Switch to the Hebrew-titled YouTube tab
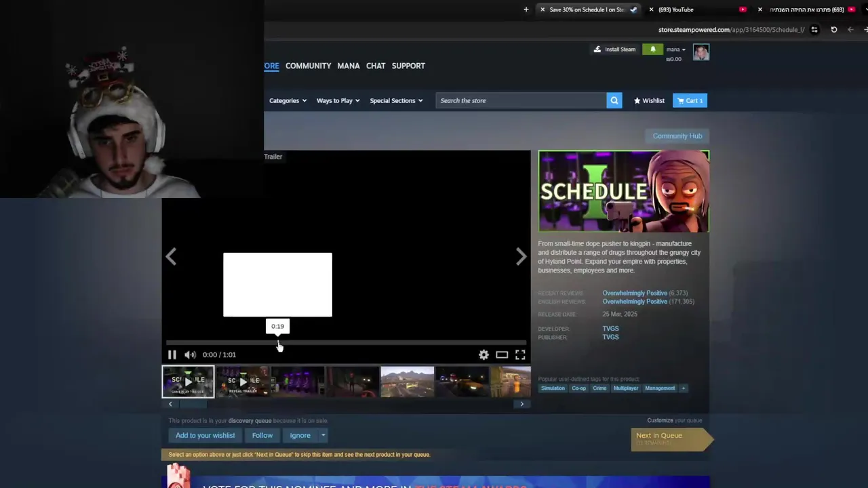868x488 pixels. pyautogui.click(x=807, y=9)
